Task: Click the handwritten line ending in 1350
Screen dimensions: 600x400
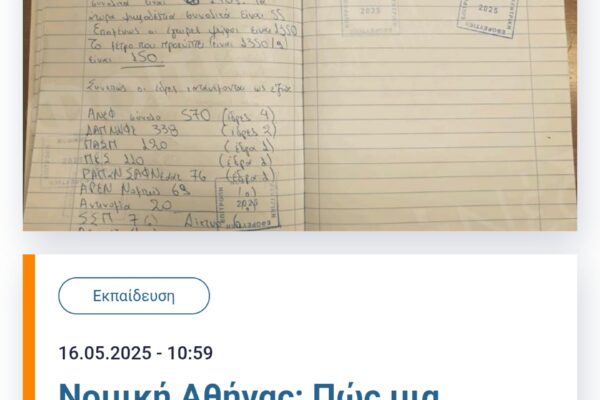Action: (195, 31)
